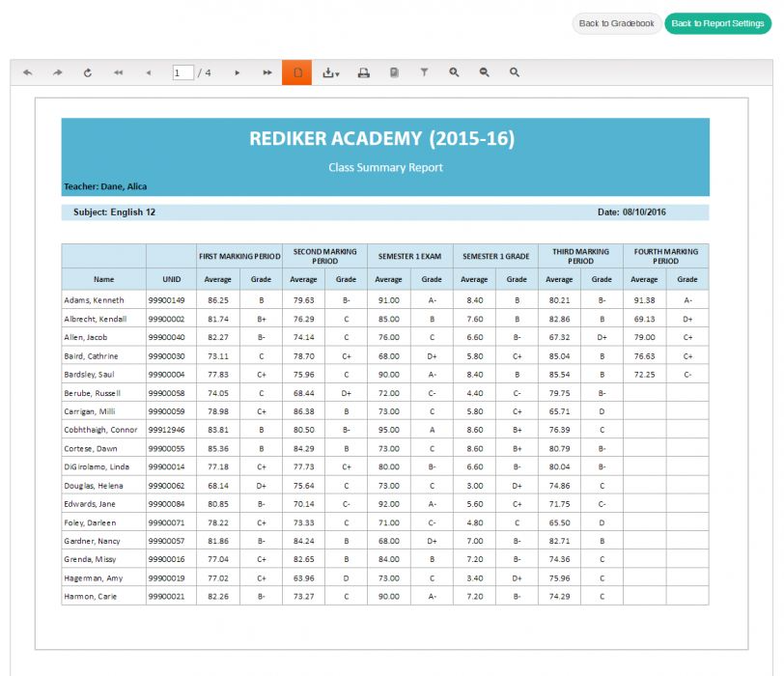
Task: Click the navigate back in history arrow
Action: point(27,72)
